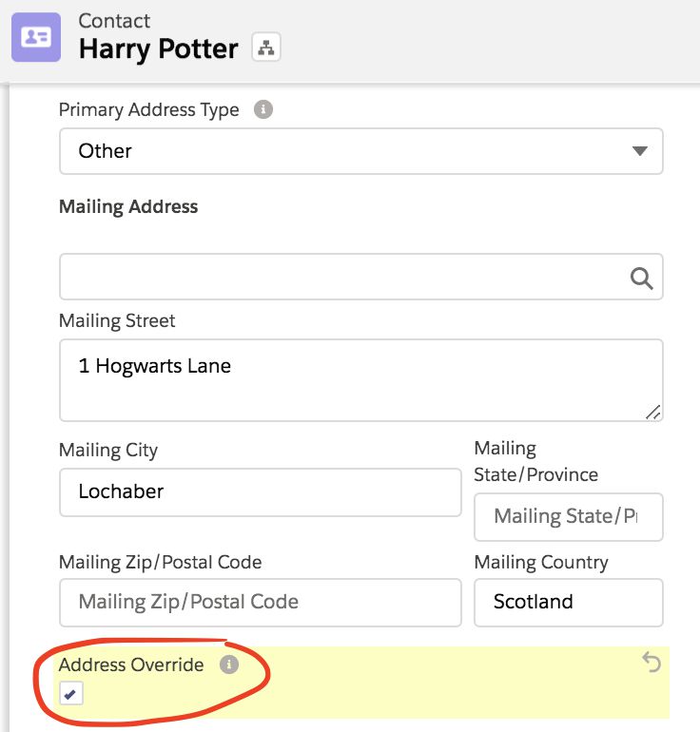The image size is (700, 732).
Task: Click inside the Mailing Street text area
Action: pyautogui.click(x=361, y=380)
